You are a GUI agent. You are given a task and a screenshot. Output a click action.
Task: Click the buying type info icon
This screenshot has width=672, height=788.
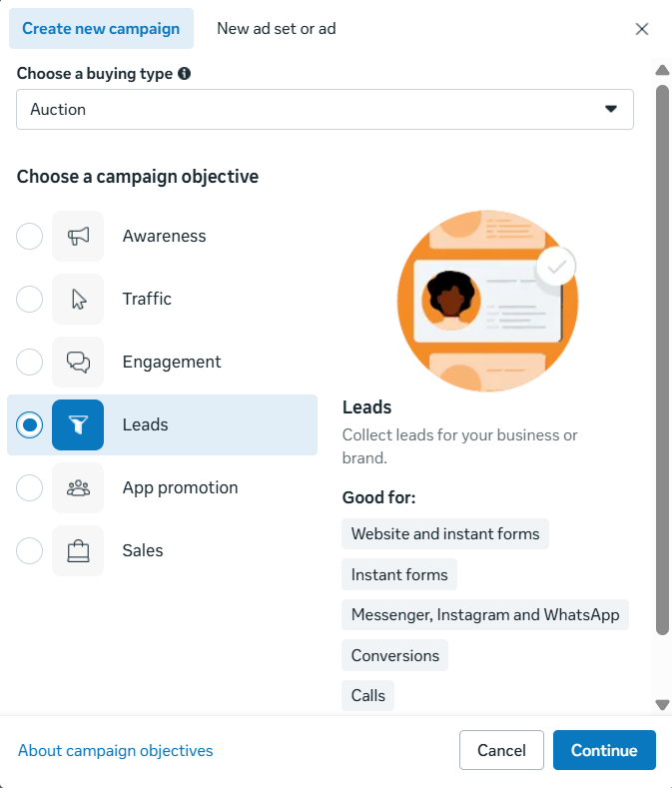tap(185, 74)
